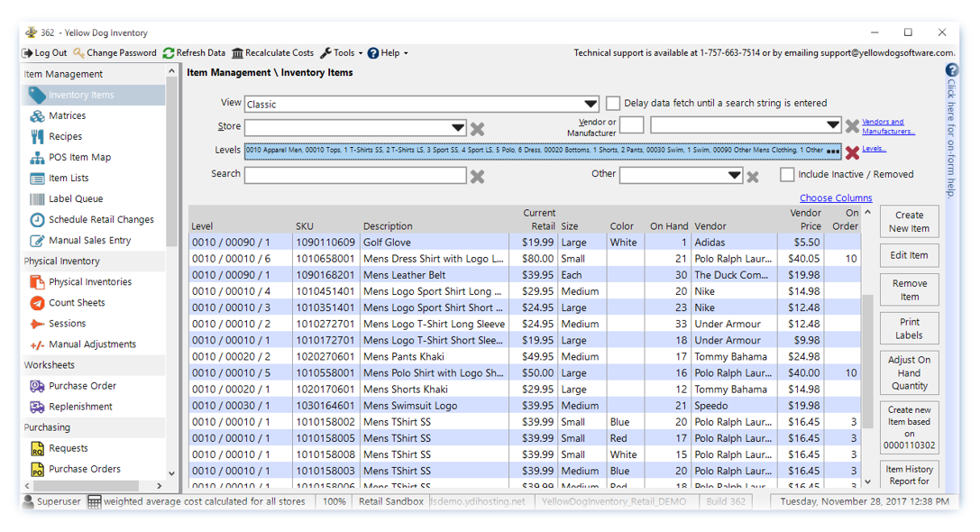Open Purchase Order worksheet icon
980x532 pixels.
pos(38,386)
